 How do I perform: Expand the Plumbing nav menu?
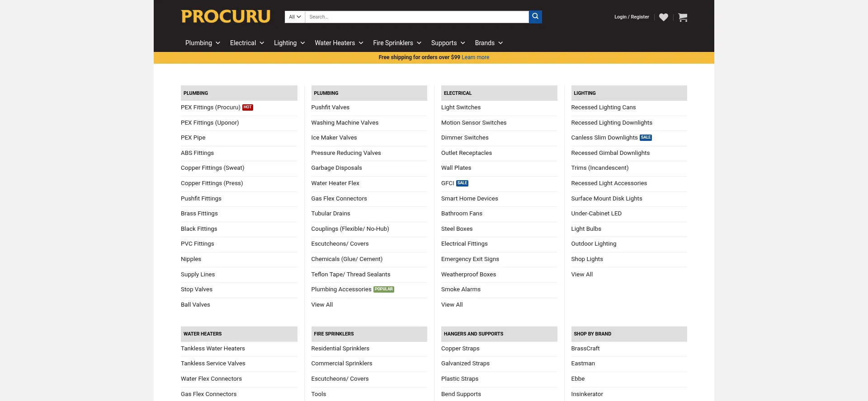203,43
